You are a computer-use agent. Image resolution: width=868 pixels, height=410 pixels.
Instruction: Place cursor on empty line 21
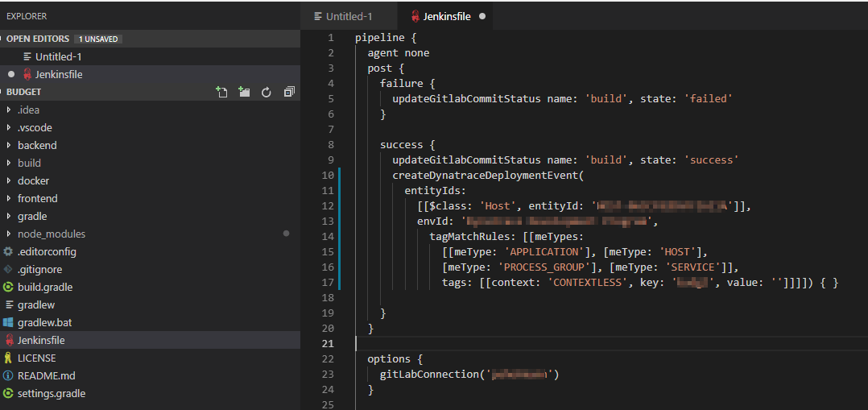pos(483,344)
